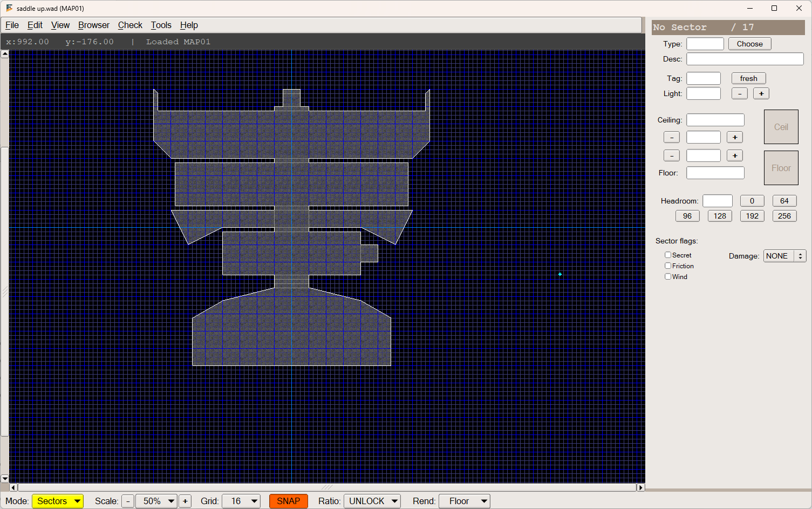
Task: Click the Eureka app icon in title bar
Action: (9, 8)
